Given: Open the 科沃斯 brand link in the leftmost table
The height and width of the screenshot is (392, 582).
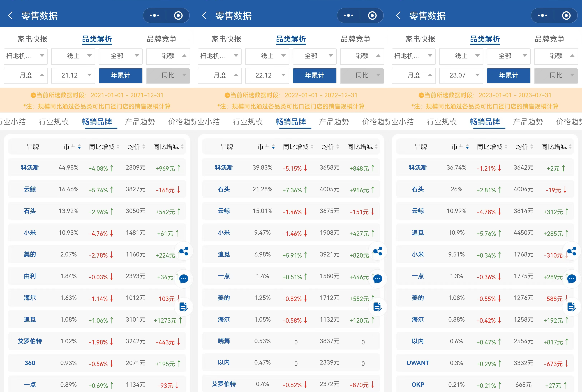Looking at the screenshot, I should point(30,167).
